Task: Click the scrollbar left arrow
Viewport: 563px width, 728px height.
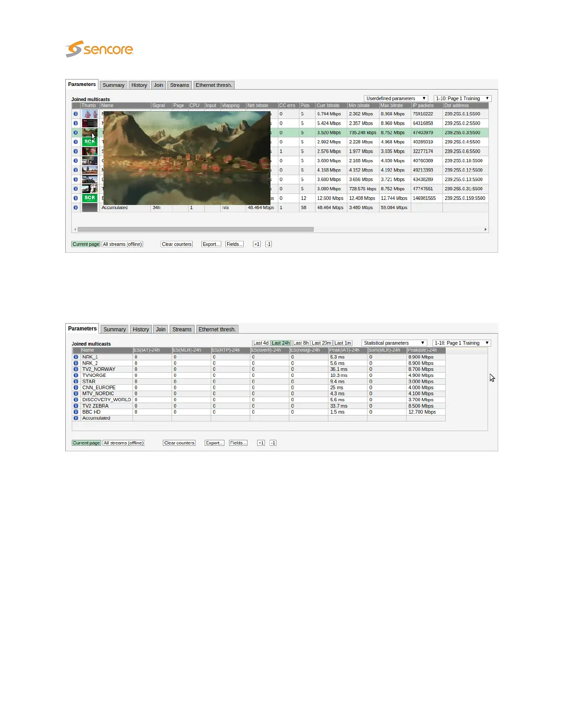Action: click(75, 229)
